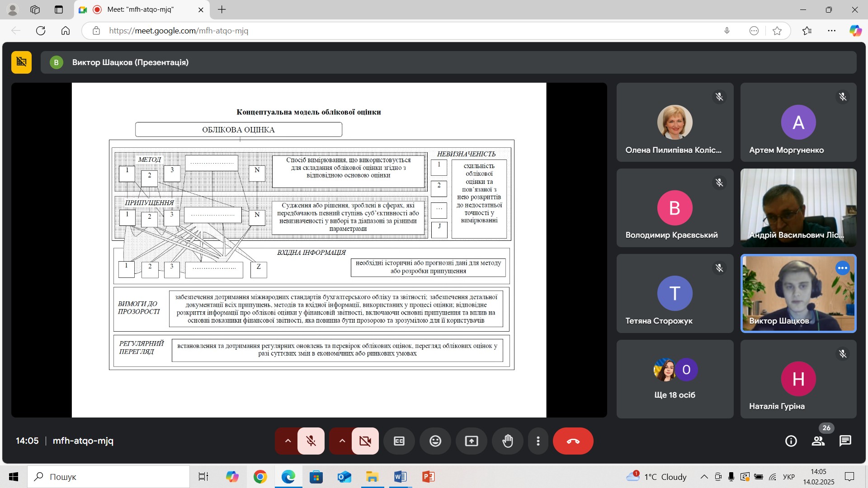Screen dimensions: 868x488
Task: Leave the call with red hang-up button
Action: (573, 441)
